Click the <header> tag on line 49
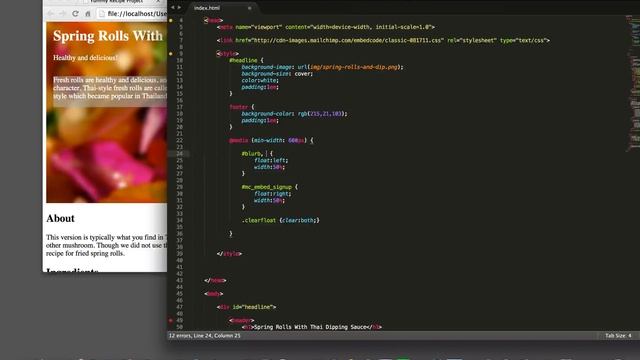Screen dimensions: 640x360 click(x=242, y=320)
